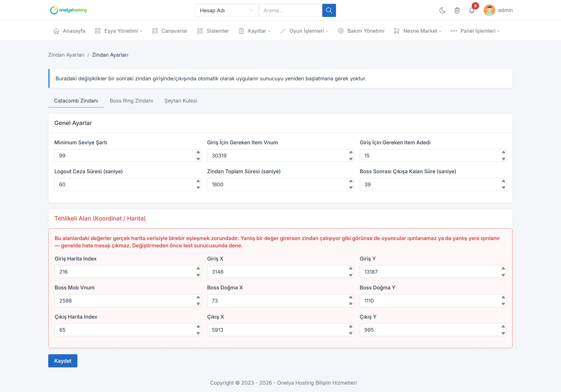Expand Panel İşlemleri menu
The height and width of the screenshot is (392, 561).
click(475, 31)
